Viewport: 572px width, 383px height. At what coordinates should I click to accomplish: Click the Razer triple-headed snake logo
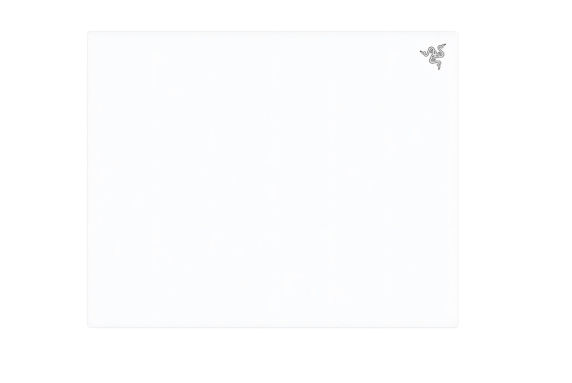(433, 57)
